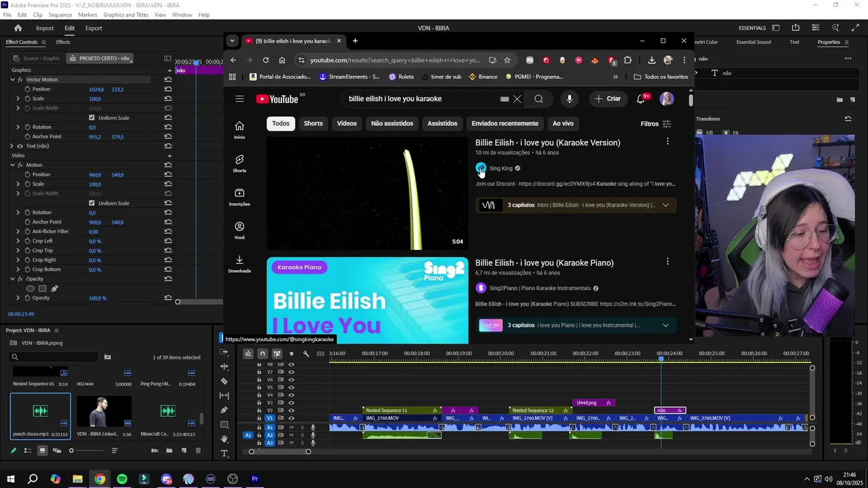Select the Pen tool in timeline toolbox
The width and height of the screenshot is (868, 488).
224,410
